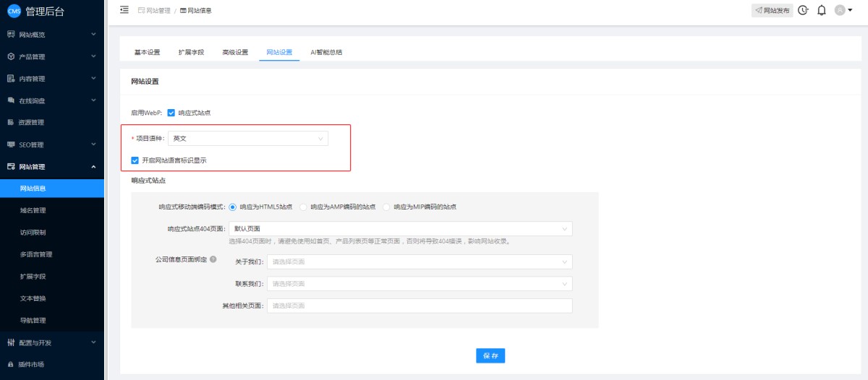Click the 配置与开发 sliders icon

[x=11, y=342]
